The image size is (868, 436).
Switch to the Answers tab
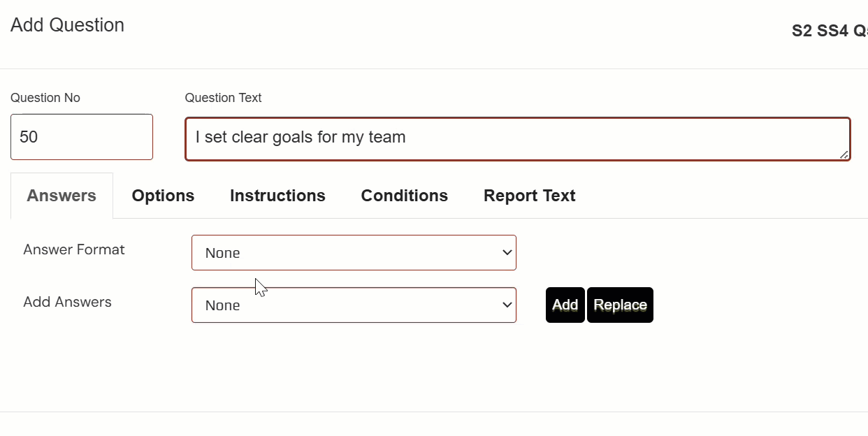[x=62, y=196]
